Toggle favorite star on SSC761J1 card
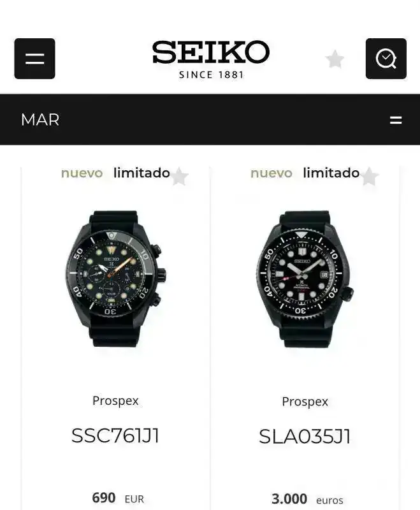Image resolution: width=420 pixels, height=510 pixels. point(180,177)
